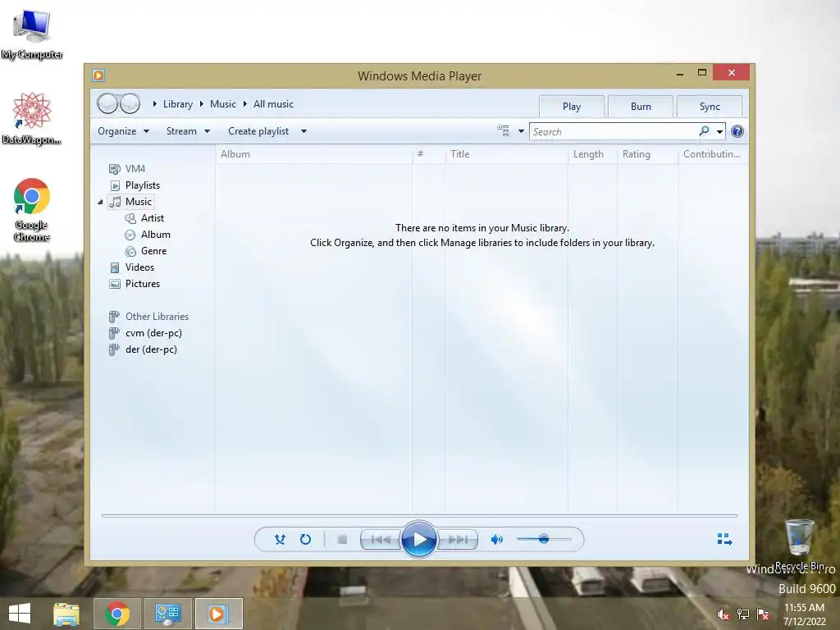Open the dropdown arrow before Music breadcrumb
The width and height of the screenshot is (840, 630).
click(202, 104)
